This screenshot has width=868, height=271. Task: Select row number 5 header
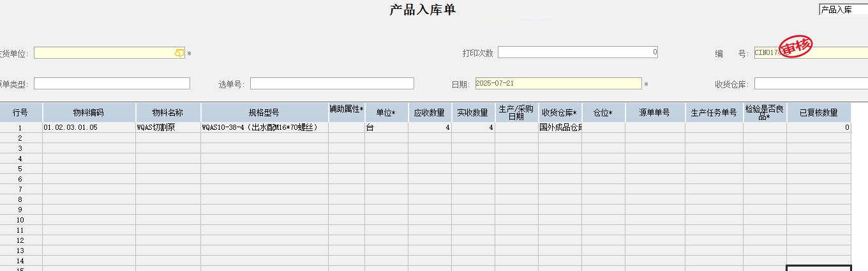pos(20,169)
